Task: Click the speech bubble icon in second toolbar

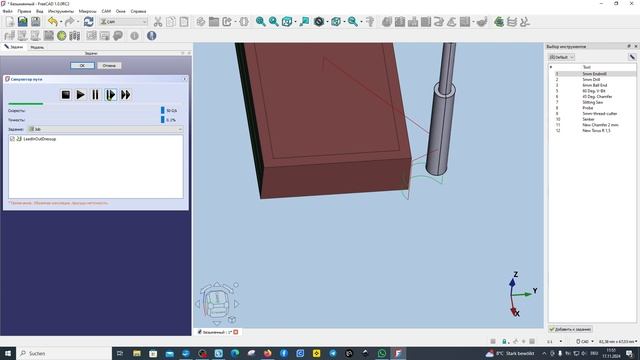Action: click(118, 36)
